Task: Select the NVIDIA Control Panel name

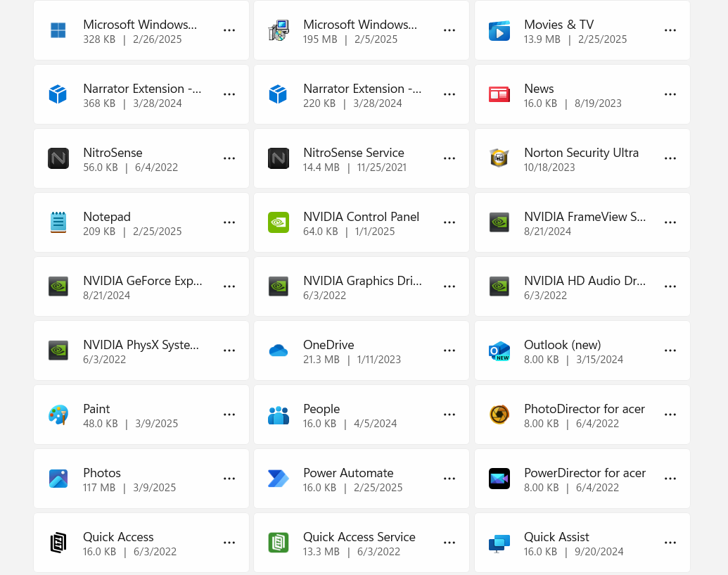Action: coord(362,217)
